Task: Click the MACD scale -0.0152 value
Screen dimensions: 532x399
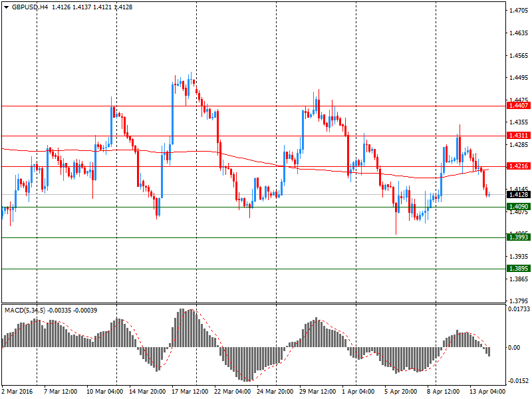Action: [519, 381]
